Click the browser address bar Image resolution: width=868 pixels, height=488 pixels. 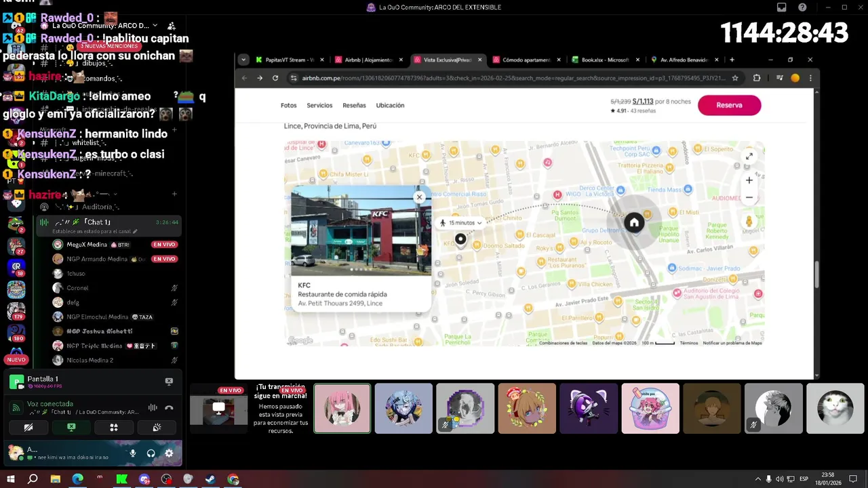tap(515, 78)
